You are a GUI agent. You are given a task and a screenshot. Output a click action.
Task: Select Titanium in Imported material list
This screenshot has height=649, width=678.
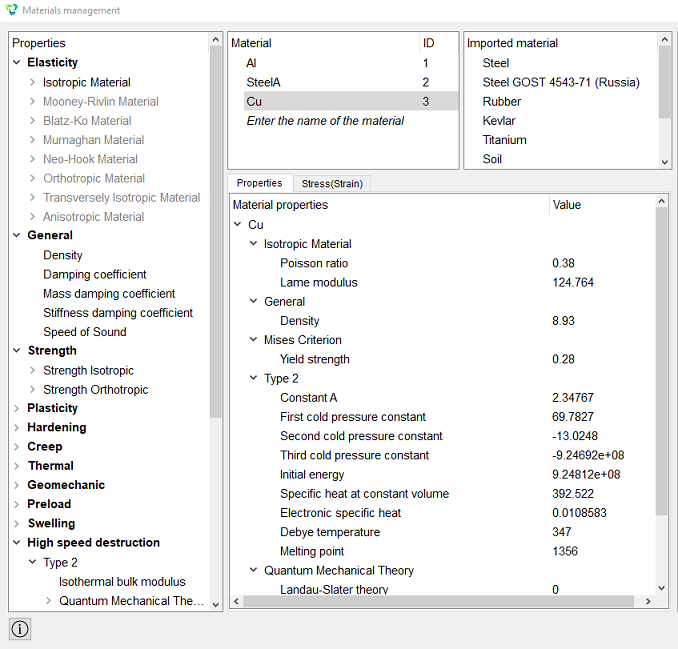[x=504, y=140]
